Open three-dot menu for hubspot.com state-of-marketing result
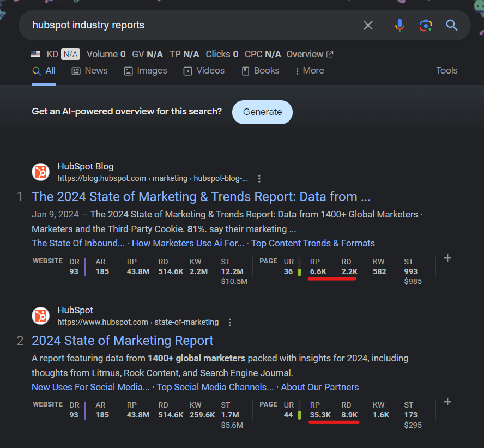Screen dimensions: 484x448 pos(229,323)
